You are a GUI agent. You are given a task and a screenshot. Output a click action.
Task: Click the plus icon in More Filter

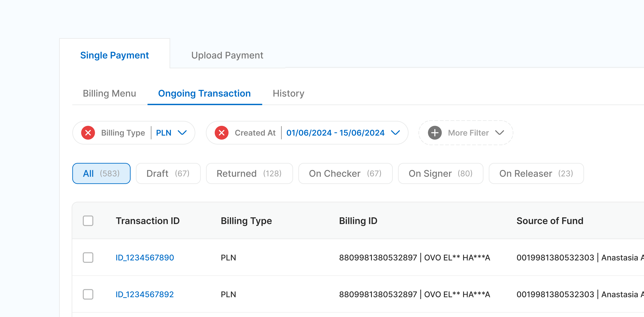(x=435, y=133)
